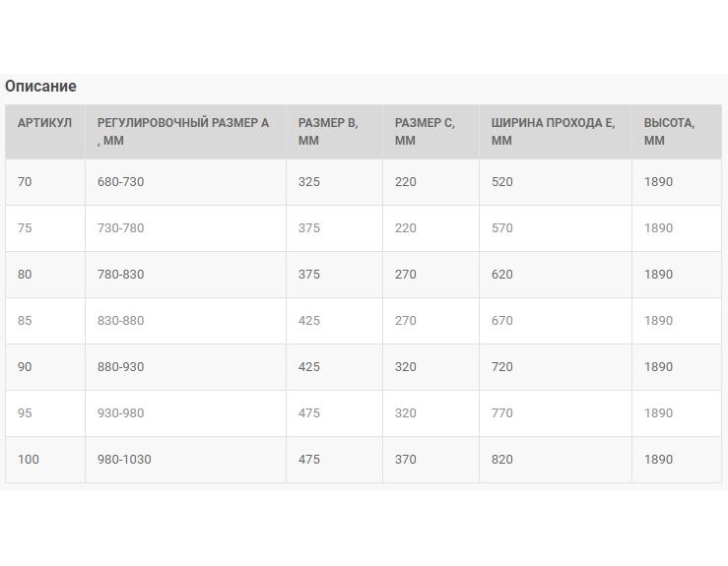Select the ШИРИНА ПРОХОДА Е header
The image size is (728, 566).
(556, 132)
